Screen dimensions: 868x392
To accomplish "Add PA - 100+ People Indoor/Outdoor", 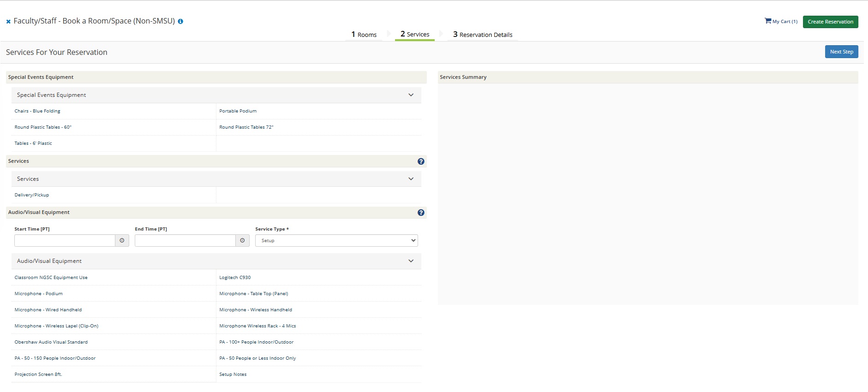I will point(256,342).
